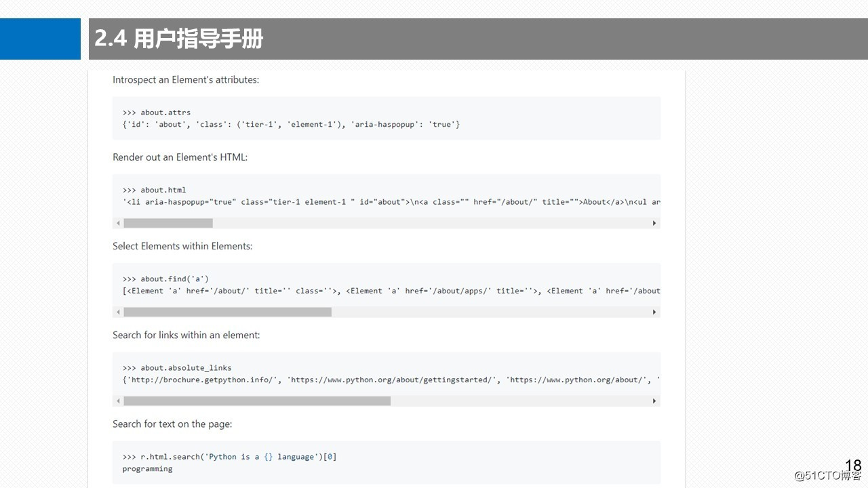868x488 pixels.
Task: Click slide page number 18
Action: tap(853, 465)
